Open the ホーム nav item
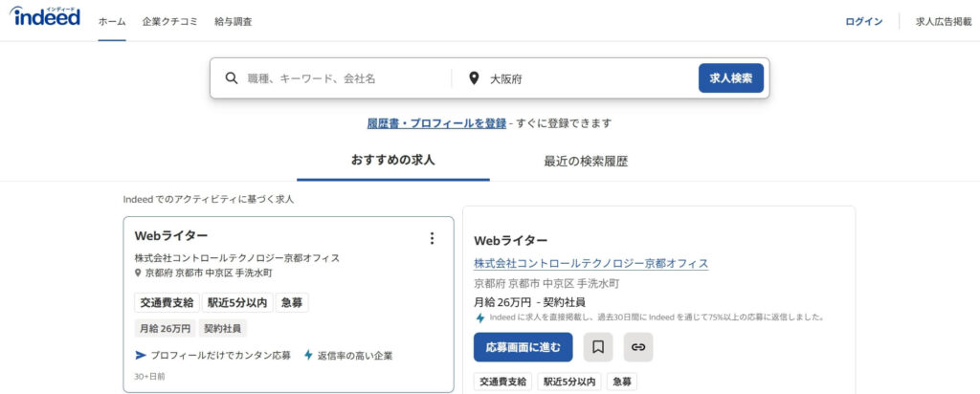980x394 pixels. click(112, 21)
